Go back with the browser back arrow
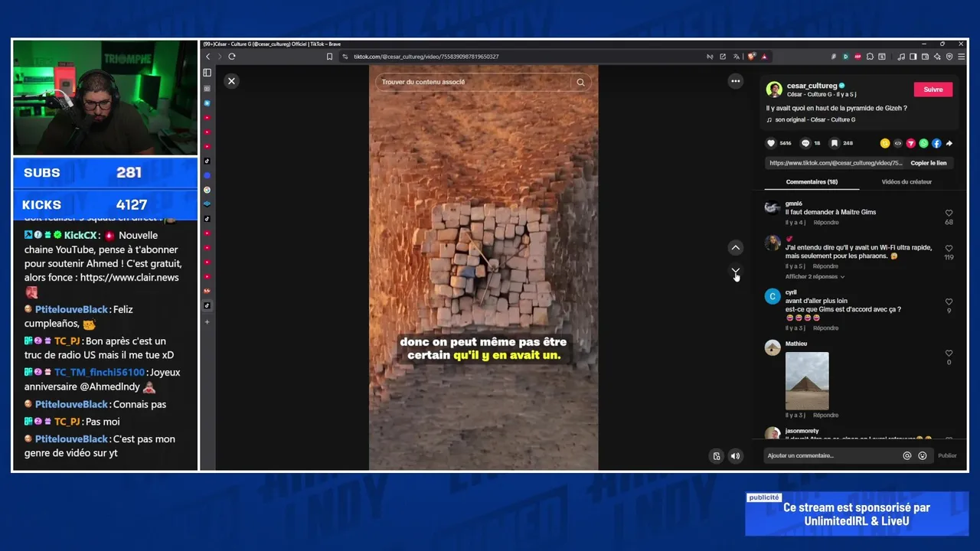The width and height of the screenshot is (980, 551). (207, 57)
